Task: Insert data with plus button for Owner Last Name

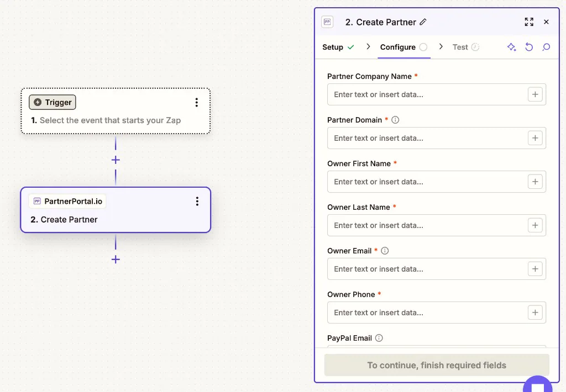Action: pyautogui.click(x=535, y=225)
